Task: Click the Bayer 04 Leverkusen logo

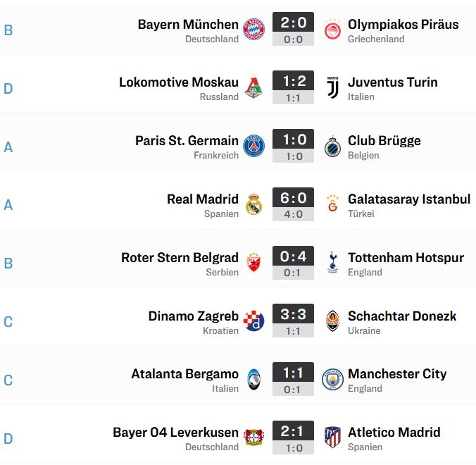Action: tap(253, 438)
